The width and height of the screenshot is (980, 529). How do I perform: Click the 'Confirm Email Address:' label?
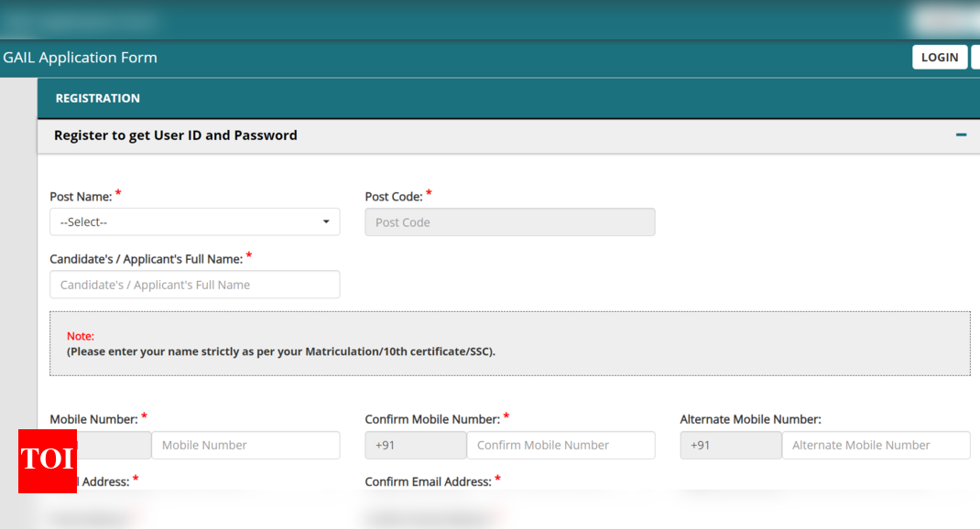(x=428, y=481)
